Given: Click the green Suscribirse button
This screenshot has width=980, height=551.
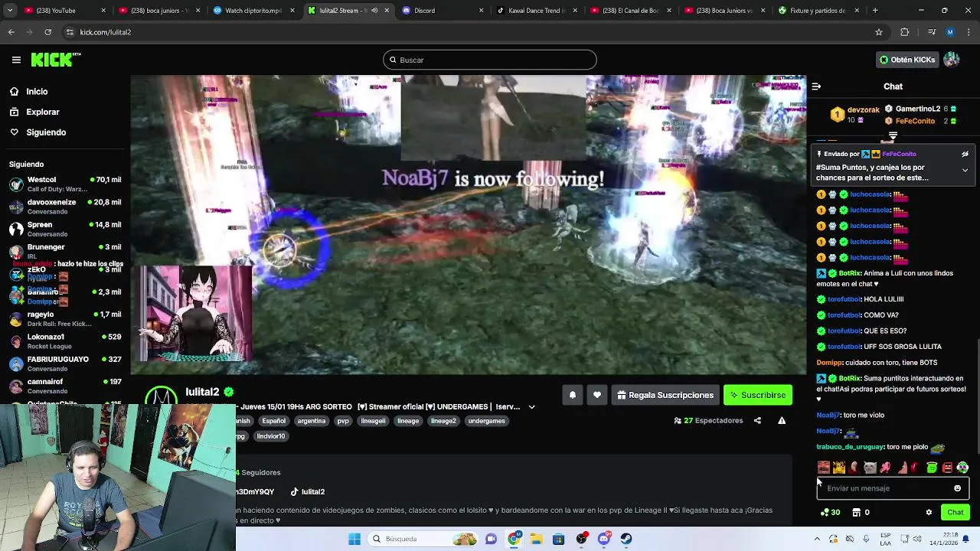Looking at the screenshot, I should (x=758, y=395).
